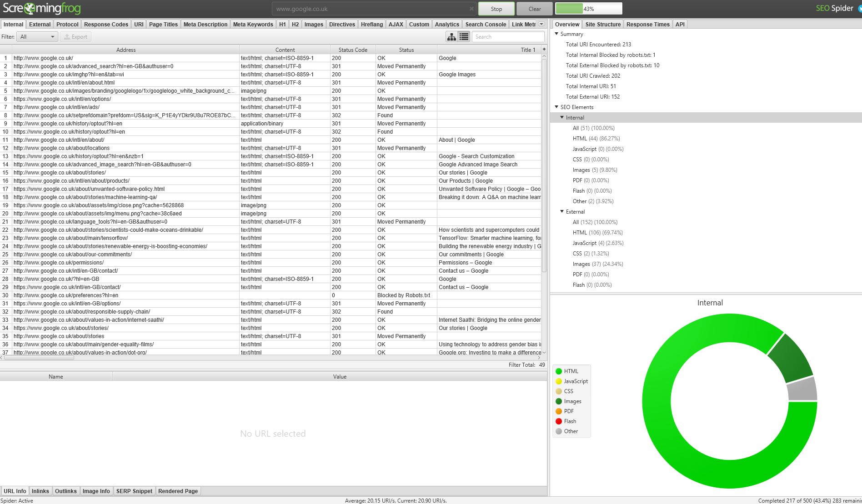Select 'Other (2) (3.92%)' under Internal
The width and height of the screenshot is (862, 504).
[x=593, y=201]
